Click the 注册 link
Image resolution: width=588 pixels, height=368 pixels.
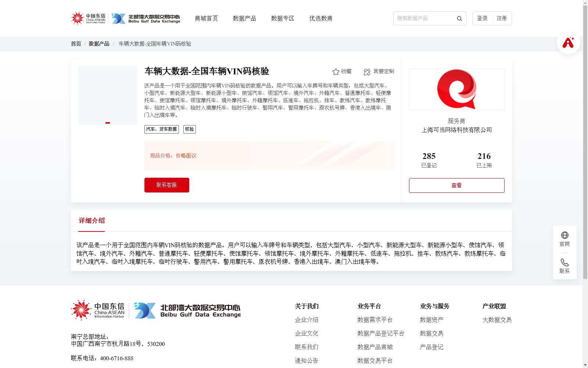pyautogui.click(x=502, y=18)
